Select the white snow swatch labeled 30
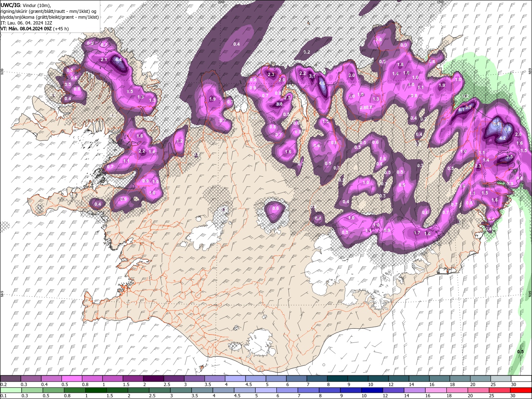The width and height of the screenshot is (532, 399). [521, 378]
